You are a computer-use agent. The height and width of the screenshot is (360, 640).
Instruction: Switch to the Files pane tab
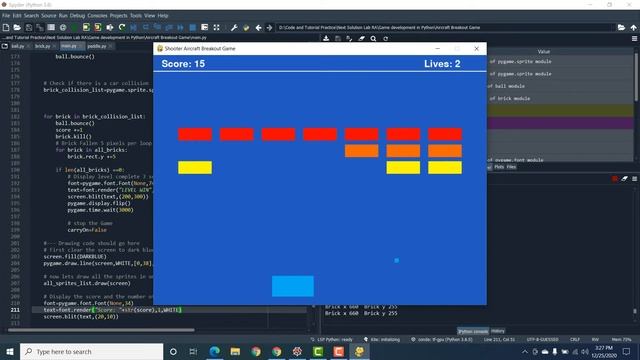pos(511,167)
